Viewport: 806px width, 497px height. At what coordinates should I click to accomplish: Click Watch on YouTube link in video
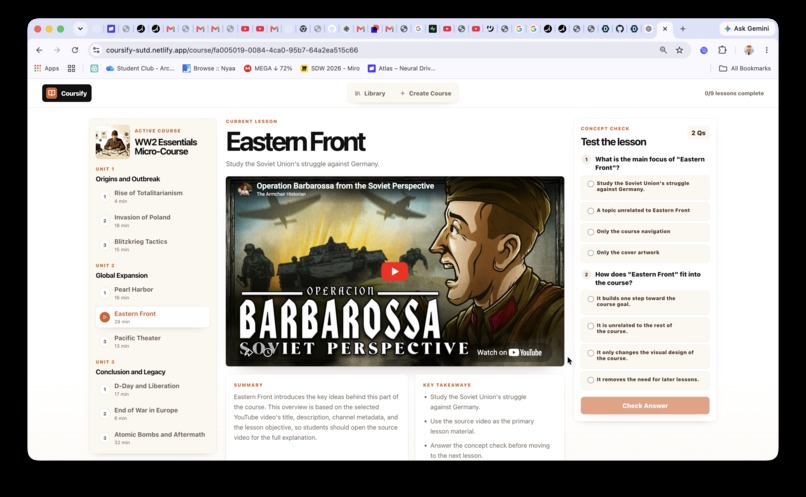(x=509, y=353)
